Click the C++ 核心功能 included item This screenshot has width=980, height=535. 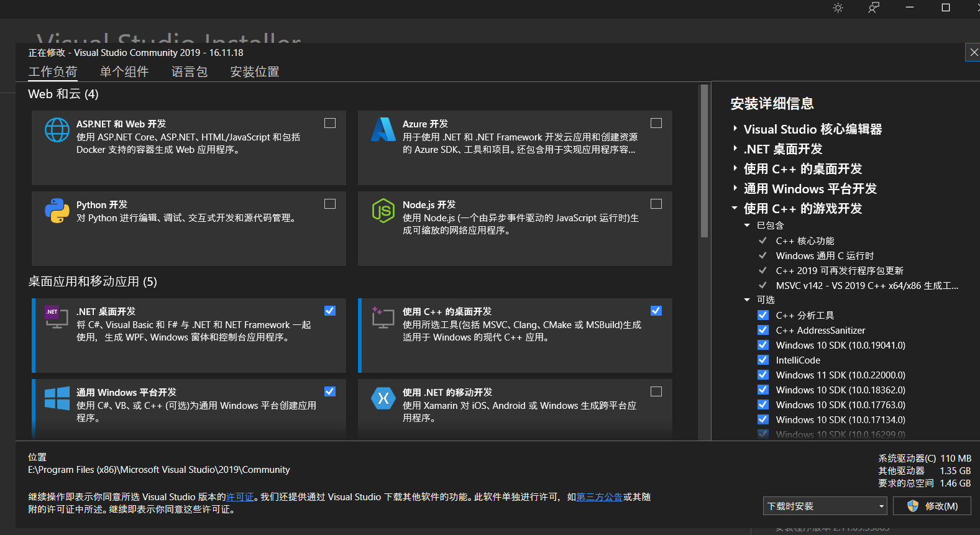click(805, 240)
